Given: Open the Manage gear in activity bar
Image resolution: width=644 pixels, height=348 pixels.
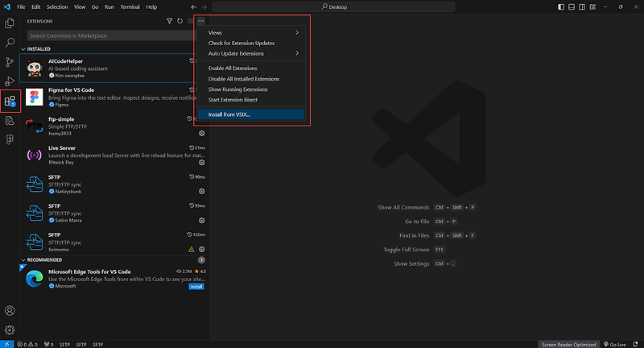Looking at the screenshot, I should [10, 330].
